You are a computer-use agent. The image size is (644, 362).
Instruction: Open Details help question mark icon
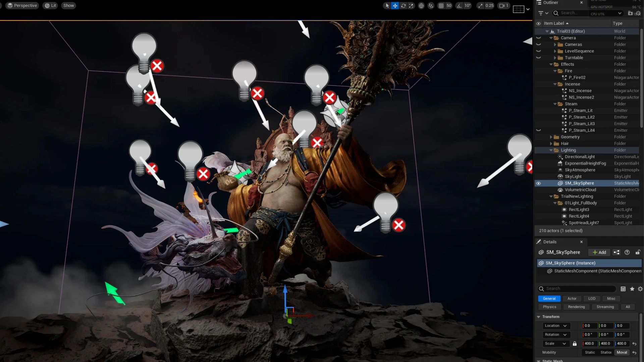click(x=627, y=252)
